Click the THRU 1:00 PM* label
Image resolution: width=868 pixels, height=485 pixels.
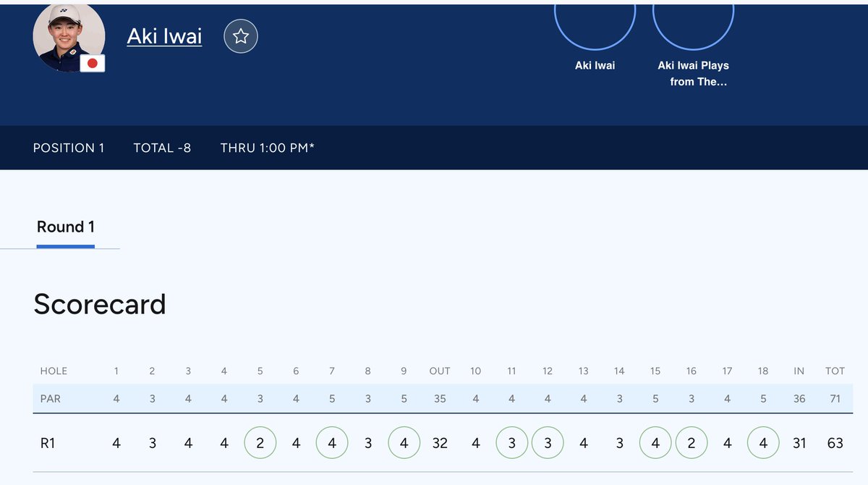(268, 148)
